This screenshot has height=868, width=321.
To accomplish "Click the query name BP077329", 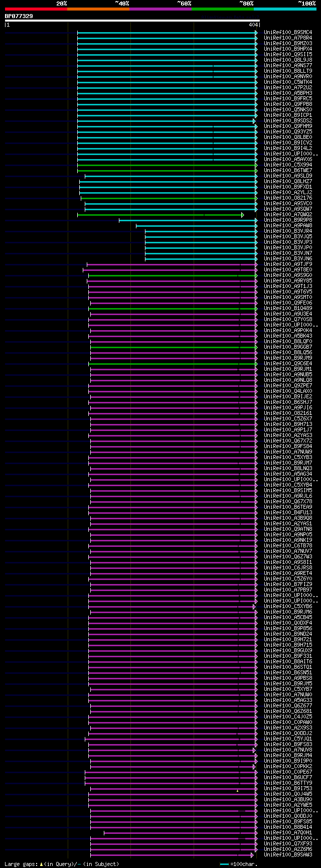I will tap(19, 16).
